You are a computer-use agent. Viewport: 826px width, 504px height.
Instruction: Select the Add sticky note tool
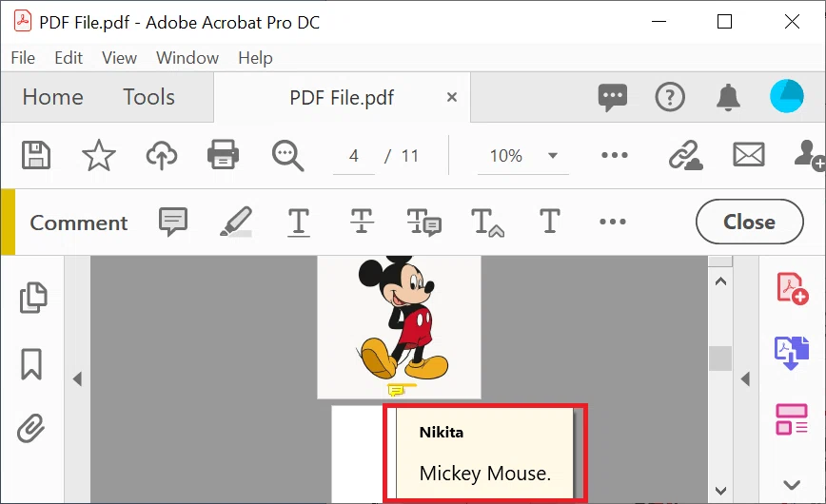pos(173,222)
